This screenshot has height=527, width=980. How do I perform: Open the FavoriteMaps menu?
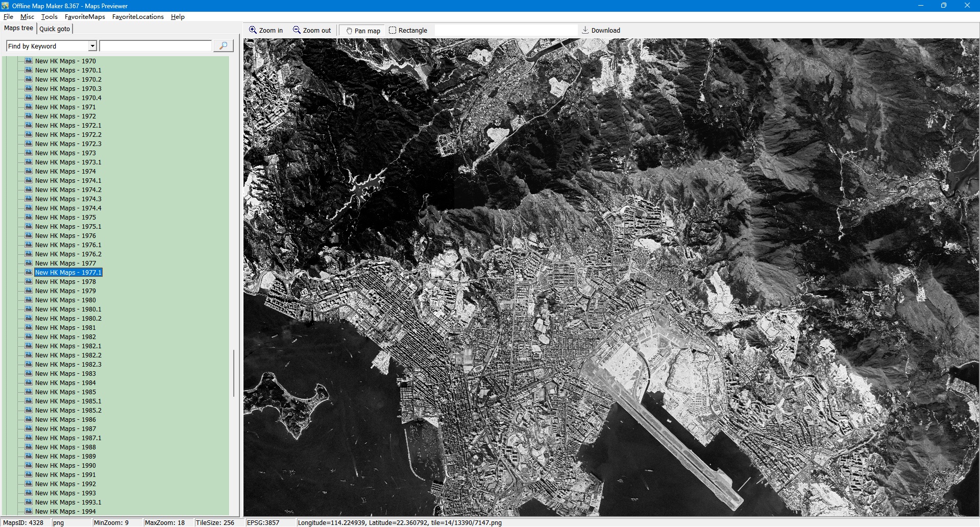click(x=85, y=17)
